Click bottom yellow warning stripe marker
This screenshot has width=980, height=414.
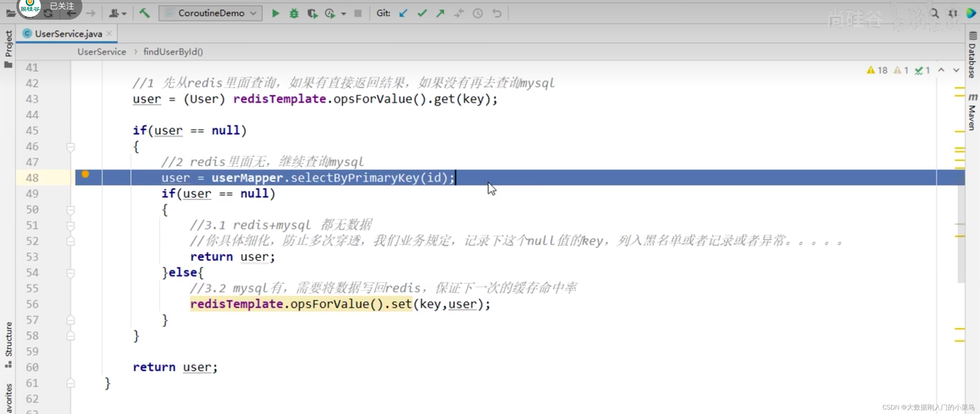coord(960,341)
